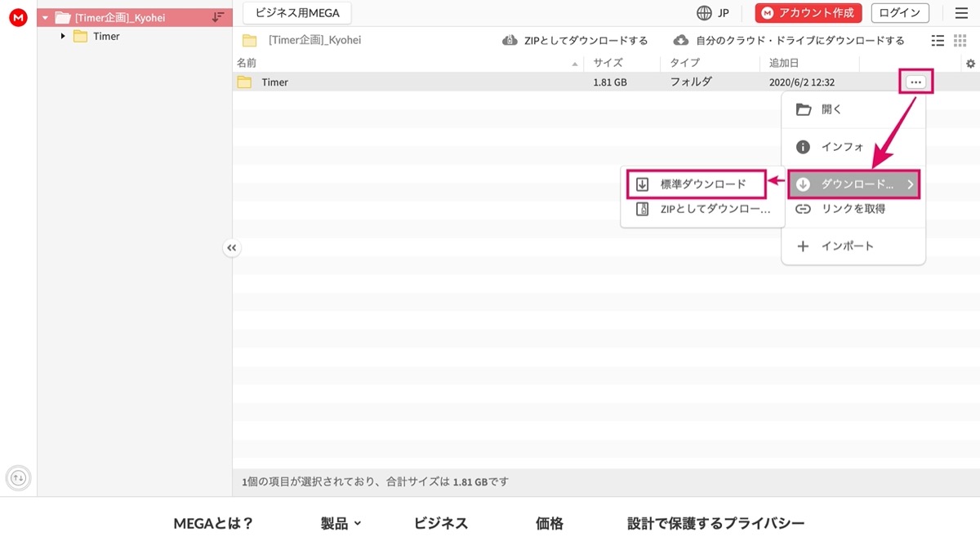
Task: Click the Timer folder icon in file list
Action: 244,82
